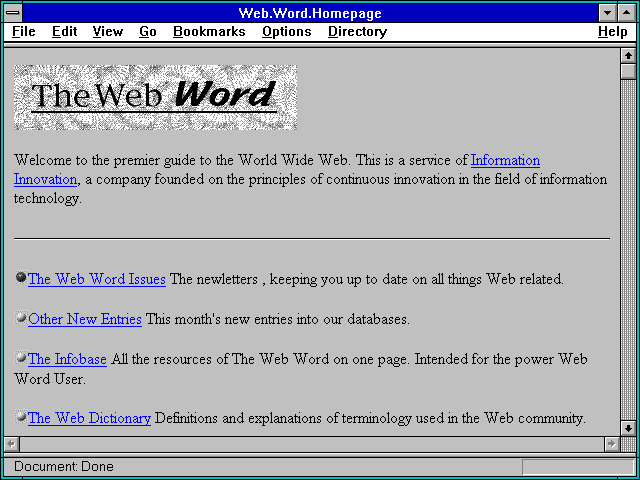
Task: Open the Go menu
Action: pyautogui.click(x=147, y=31)
